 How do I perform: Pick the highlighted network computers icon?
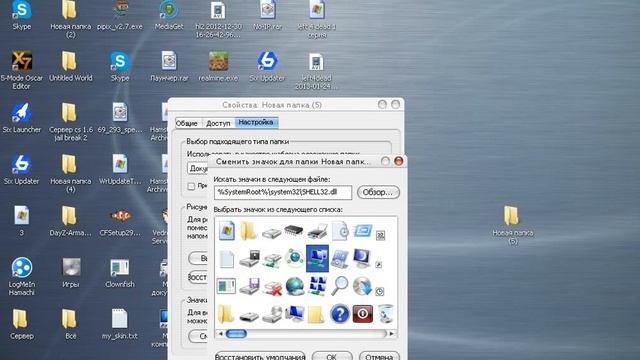[317, 258]
